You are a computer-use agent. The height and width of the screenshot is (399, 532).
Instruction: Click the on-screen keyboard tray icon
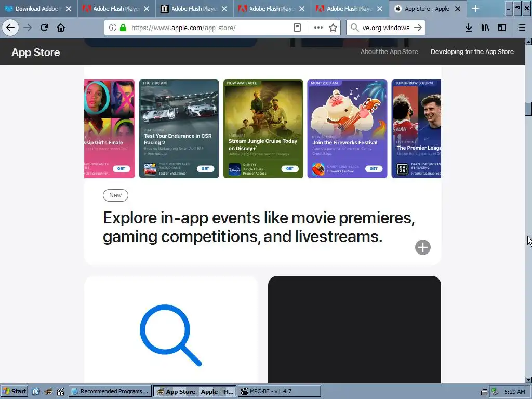485,392
